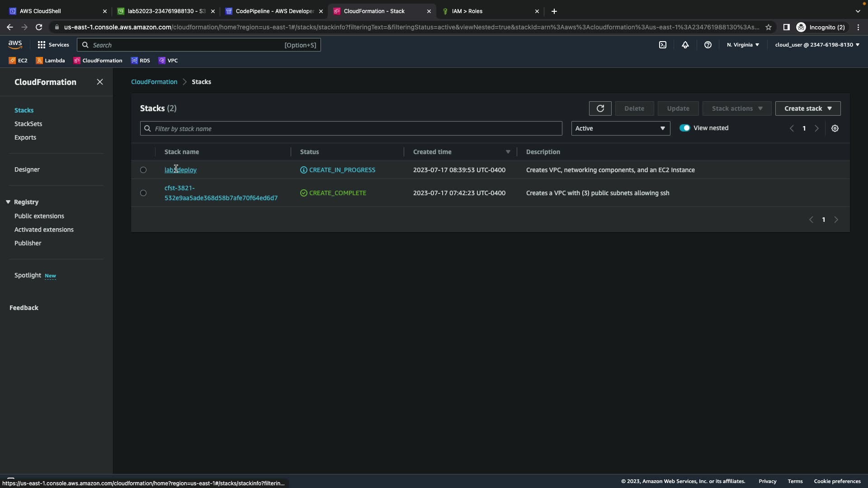Bookmark this page with star icon
Screen dimensions: 868x488
tap(768, 27)
